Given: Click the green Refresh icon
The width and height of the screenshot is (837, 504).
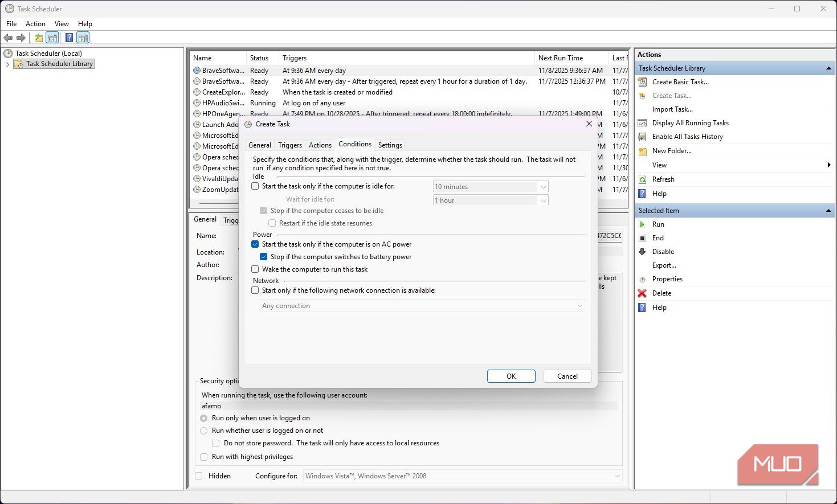Looking at the screenshot, I should click(x=643, y=179).
